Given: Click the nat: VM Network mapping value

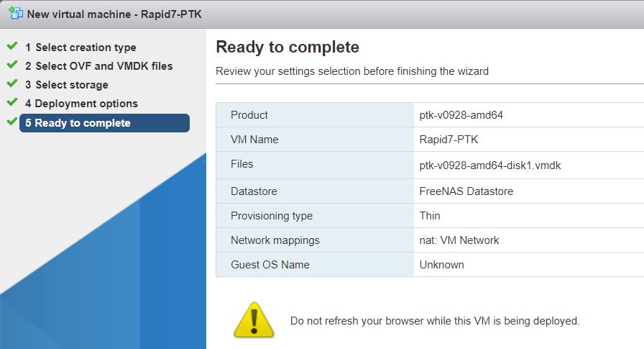Looking at the screenshot, I should (459, 240).
